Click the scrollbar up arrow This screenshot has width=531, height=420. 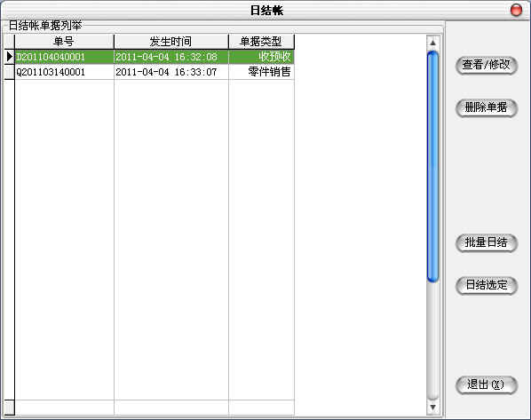(432, 43)
